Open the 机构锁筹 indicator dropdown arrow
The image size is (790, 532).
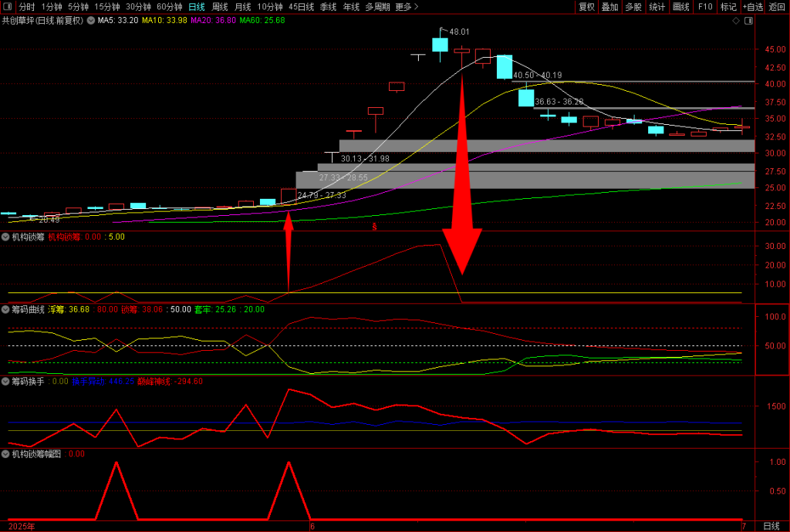pos(5,237)
